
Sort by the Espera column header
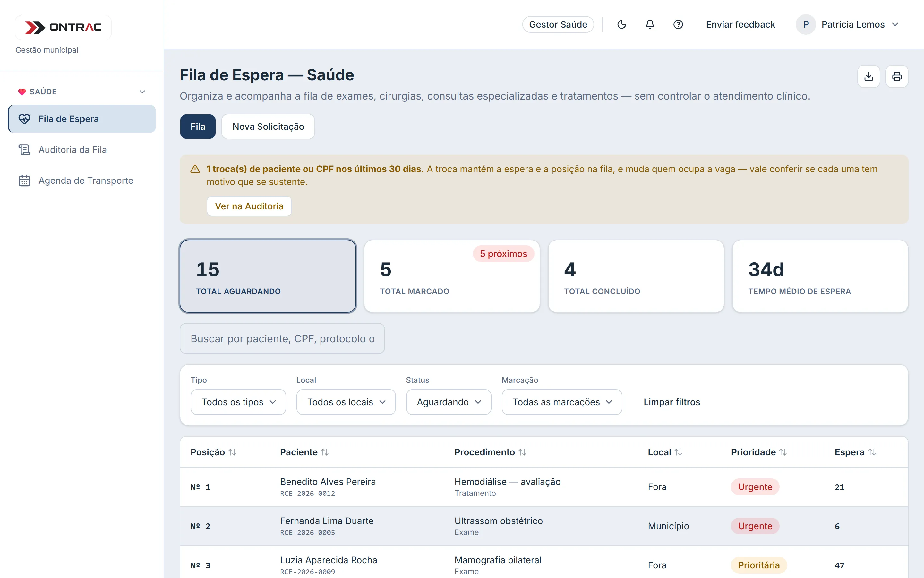pos(855,452)
